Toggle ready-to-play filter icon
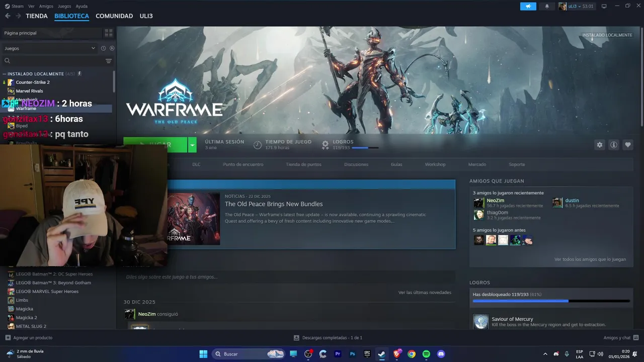Image resolution: width=644 pixels, height=362 pixels. 112,48
